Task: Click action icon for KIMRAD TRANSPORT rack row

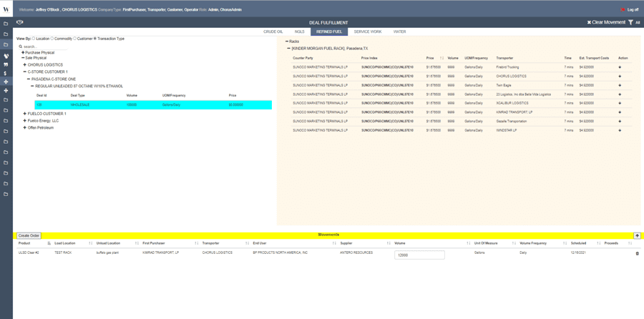Action: [x=620, y=112]
